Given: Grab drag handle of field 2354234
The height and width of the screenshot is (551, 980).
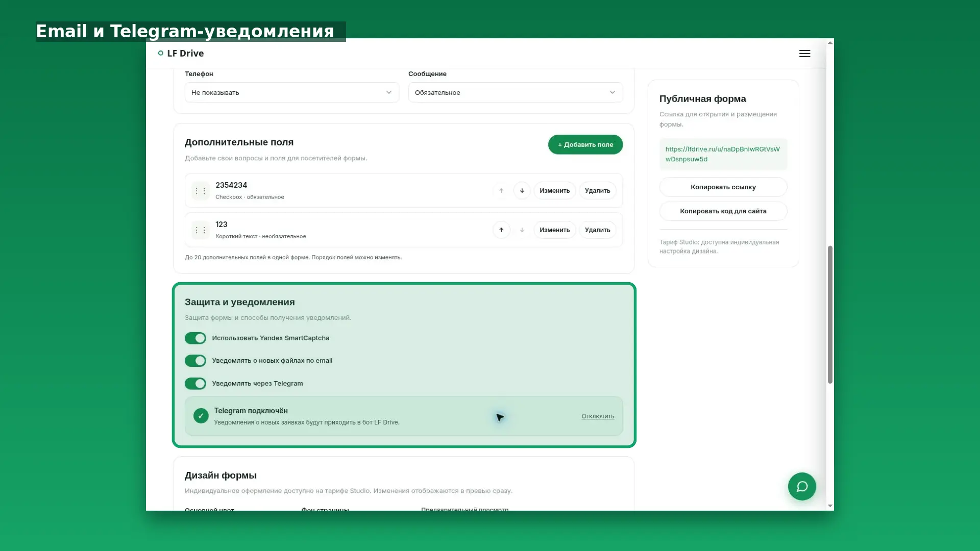Looking at the screenshot, I should pos(201,191).
